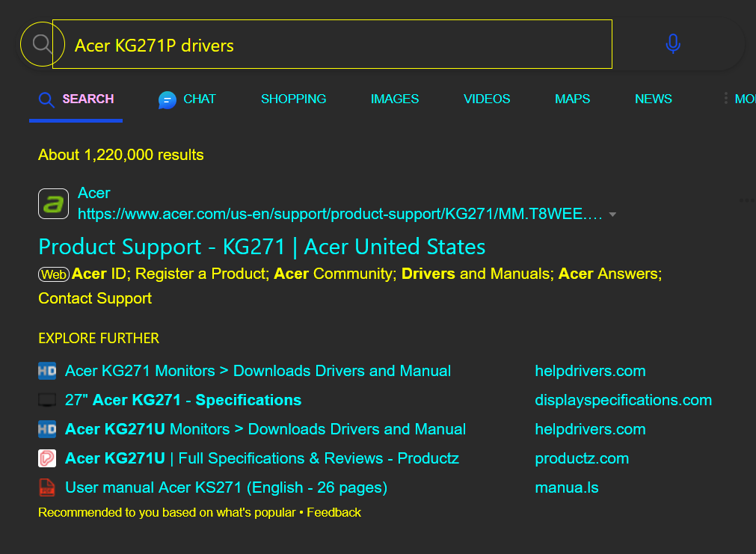Image resolution: width=756 pixels, height=554 pixels.
Task: Click the manua.ls red document icon
Action: [x=46, y=487]
